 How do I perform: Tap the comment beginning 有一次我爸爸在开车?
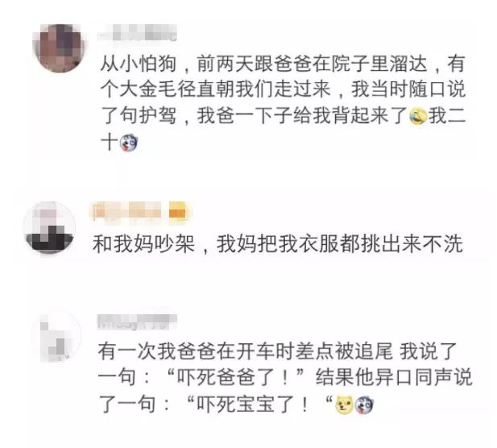pos(285,378)
